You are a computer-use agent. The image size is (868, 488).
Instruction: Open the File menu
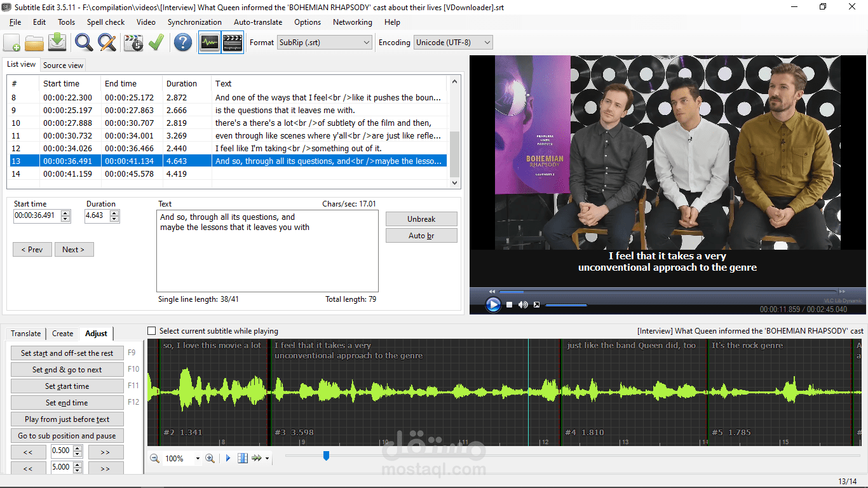[15, 22]
